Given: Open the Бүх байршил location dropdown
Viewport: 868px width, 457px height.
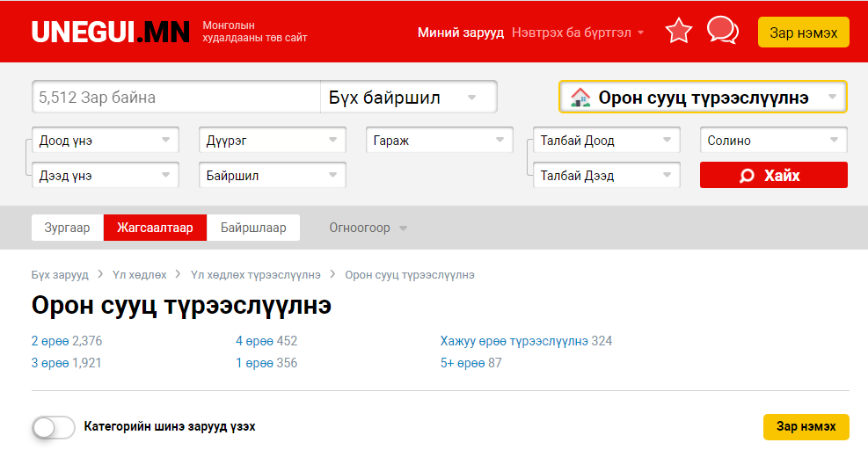Looking at the screenshot, I should 407,98.
